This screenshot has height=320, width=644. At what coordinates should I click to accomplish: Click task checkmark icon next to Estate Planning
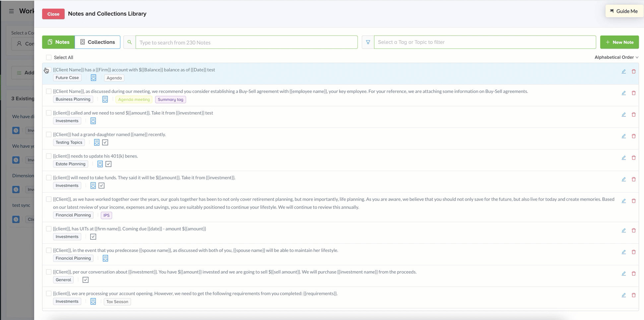(x=108, y=164)
